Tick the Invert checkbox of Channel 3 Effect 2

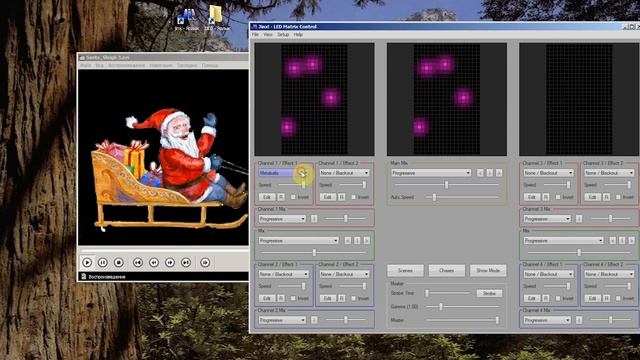click(618, 197)
